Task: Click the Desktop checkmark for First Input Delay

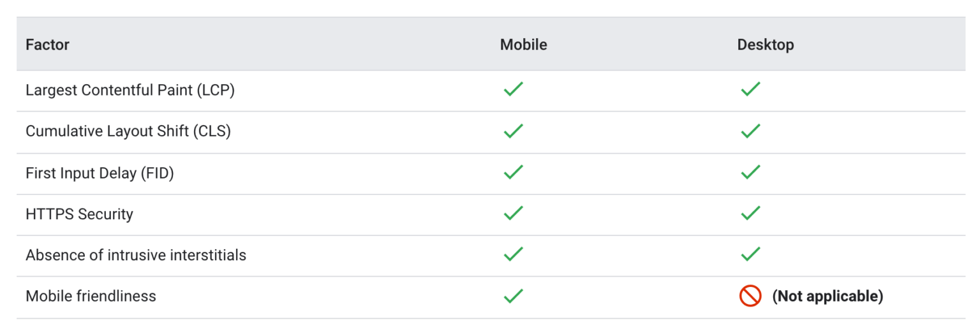Action: pyautogui.click(x=750, y=172)
